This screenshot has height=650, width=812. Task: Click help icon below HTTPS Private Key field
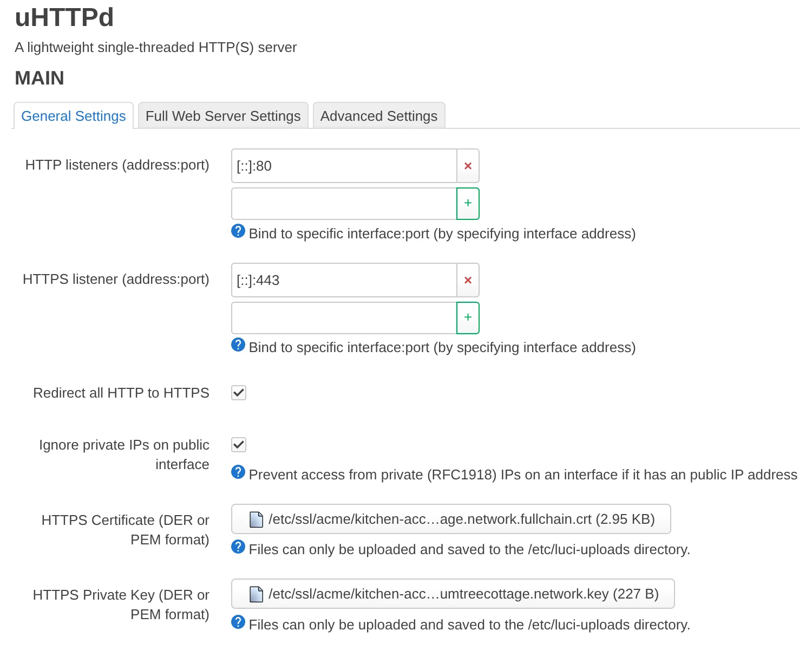click(x=238, y=622)
